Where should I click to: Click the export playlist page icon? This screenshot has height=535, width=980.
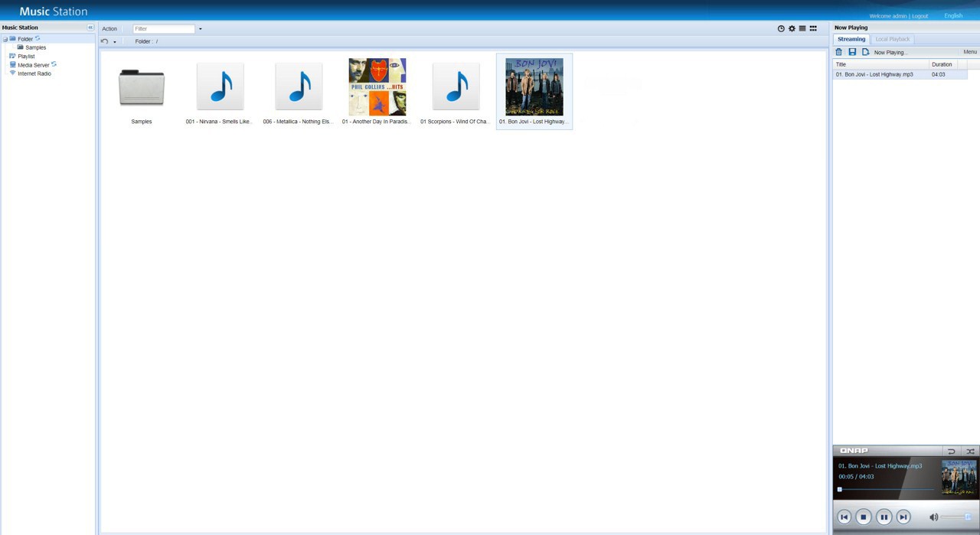865,52
